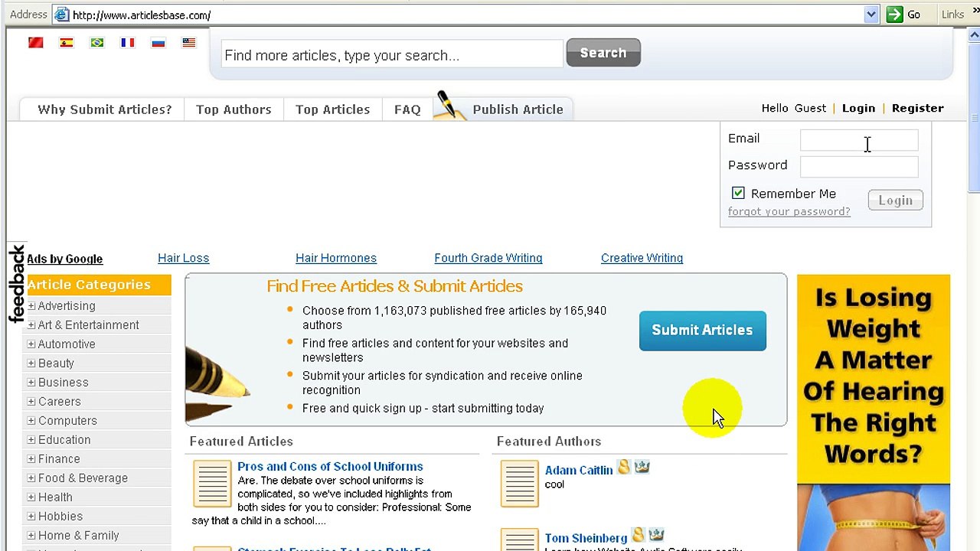This screenshot has width=980, height=551.
Task: Expand the Beauty category
Action: pyautogui.click(x=31, y=364)
